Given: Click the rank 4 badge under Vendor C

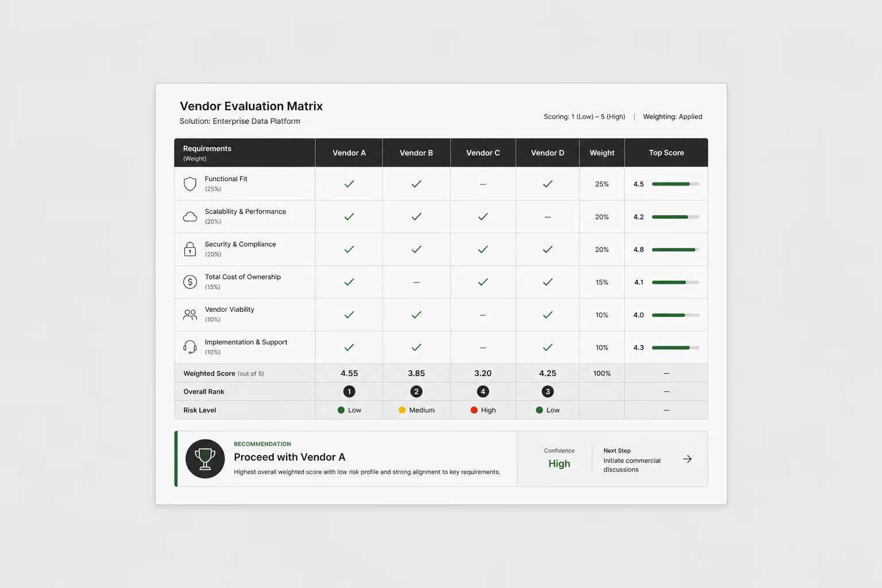Looking at the screenshot, I should pos(483,392).
